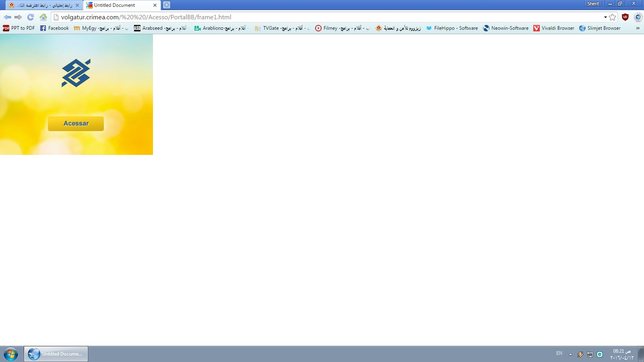Open the Arablionz bookmark
644x362 pixels.
(221, 28)
